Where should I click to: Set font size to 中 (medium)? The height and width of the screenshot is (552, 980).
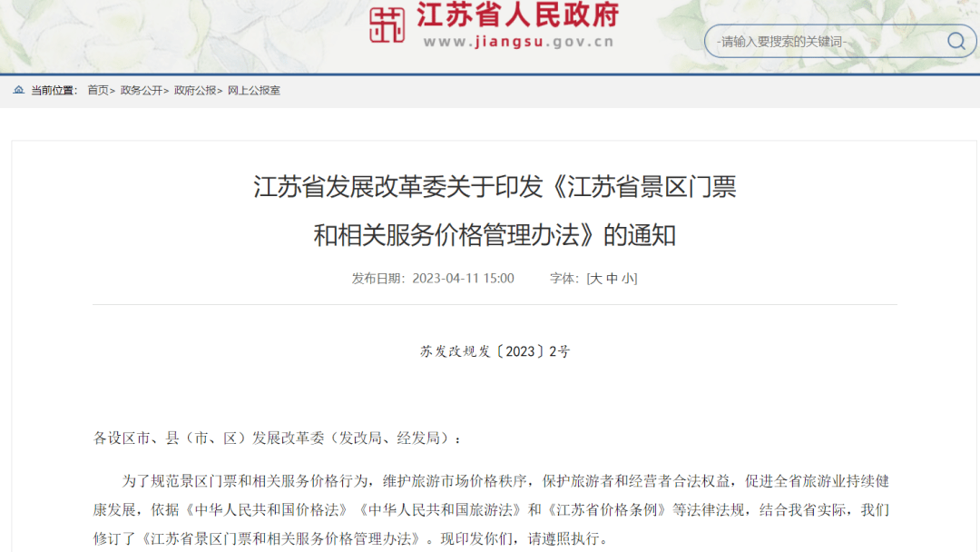(x=612, y=279)
